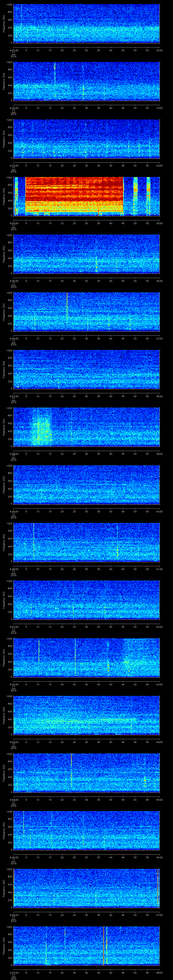Click the "6:39:00" start time label
The width and height of the screenshot is (173, 980).
tap(14, 512)
